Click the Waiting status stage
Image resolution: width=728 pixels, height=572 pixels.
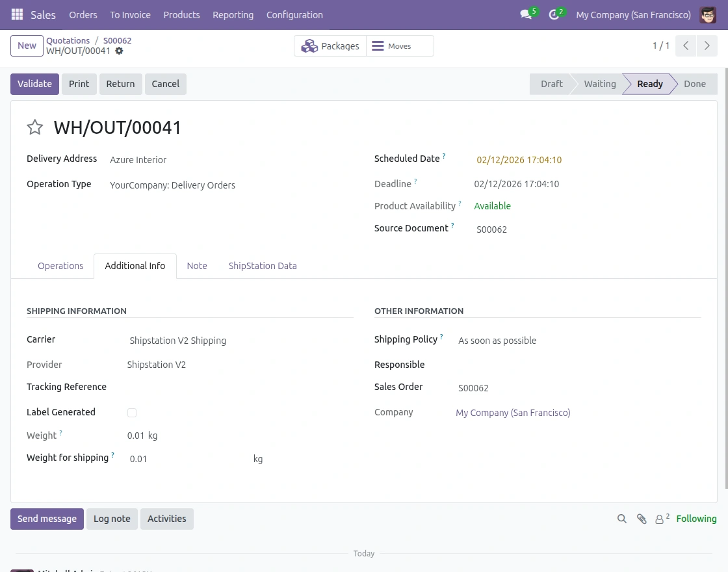[x=600, y=84]
